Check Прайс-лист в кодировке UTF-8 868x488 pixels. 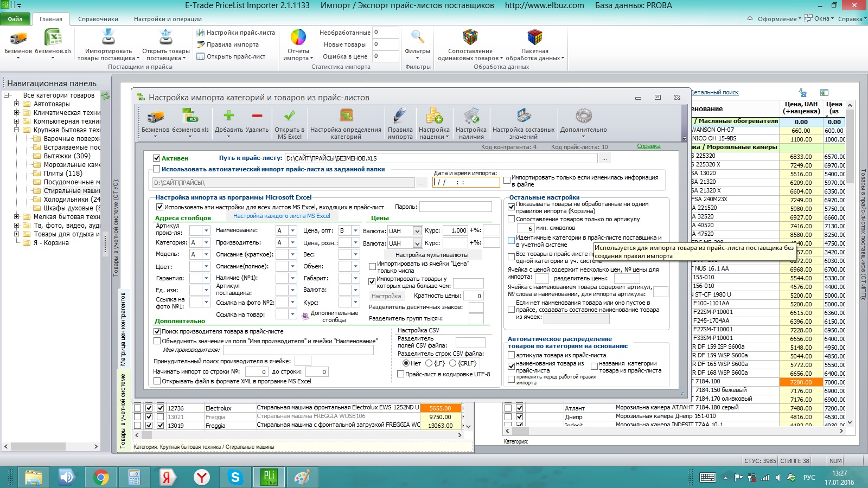[401, 374]
